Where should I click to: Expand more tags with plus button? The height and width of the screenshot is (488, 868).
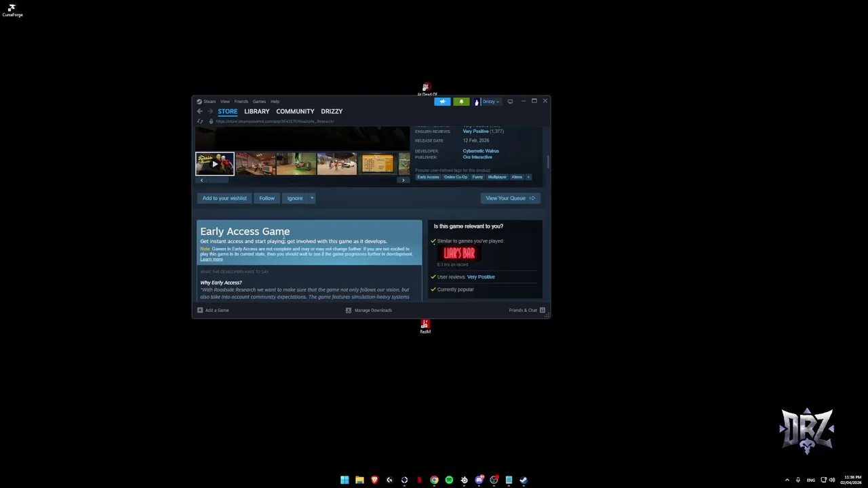click(528, 177)
